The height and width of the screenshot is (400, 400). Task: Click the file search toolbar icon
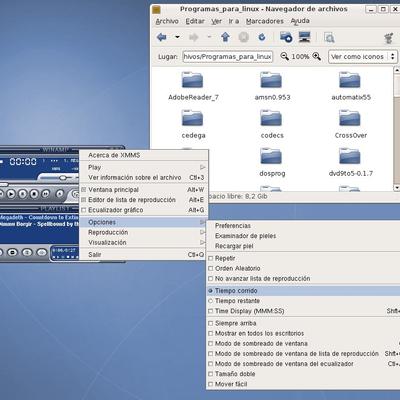point(329,38)
